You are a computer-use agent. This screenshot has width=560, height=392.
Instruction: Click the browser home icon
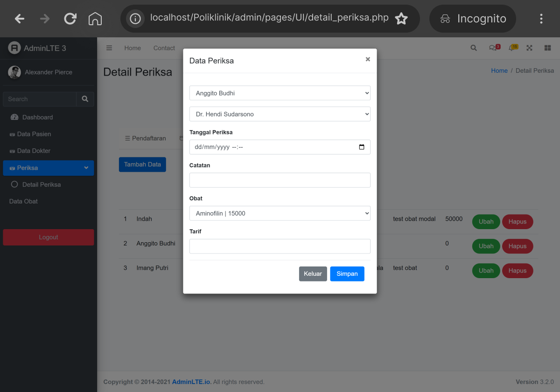click(95, 19)
